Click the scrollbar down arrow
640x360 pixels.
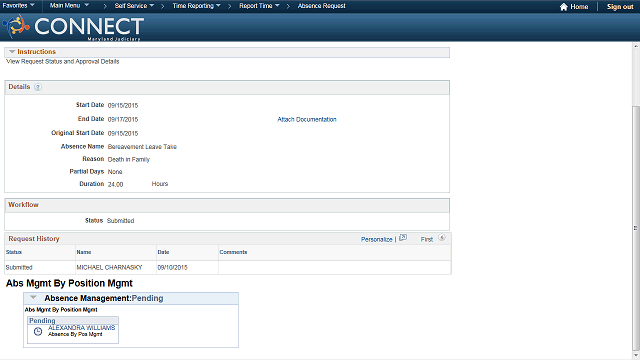[x=636, y=355]
